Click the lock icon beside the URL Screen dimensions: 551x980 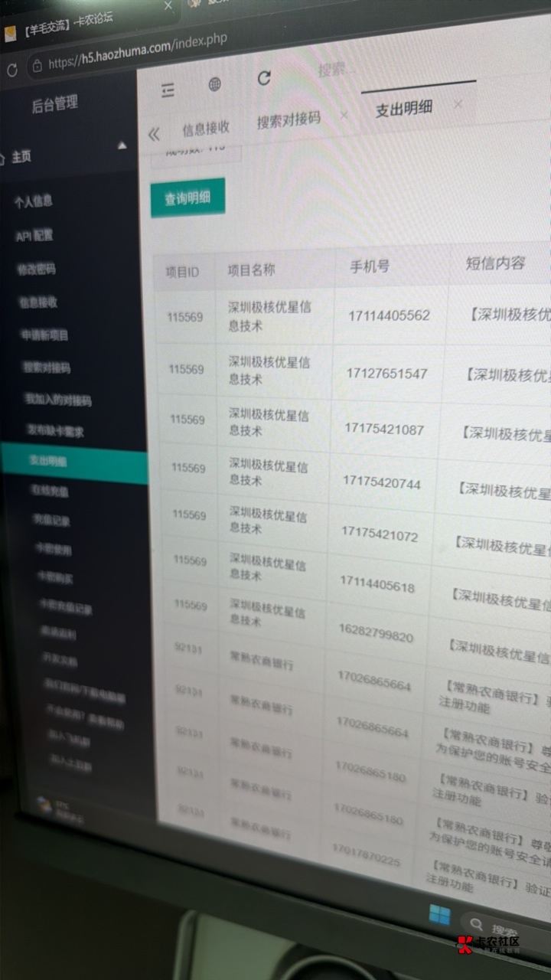36,67
